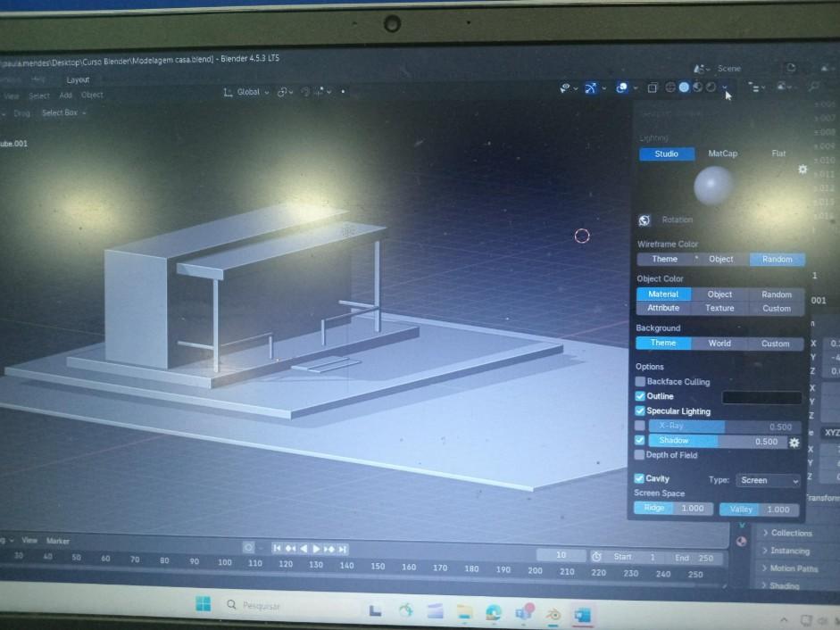Switch lighting to MatCap
The width and height of the screenshot is (840, 630).
coord(723,153)
